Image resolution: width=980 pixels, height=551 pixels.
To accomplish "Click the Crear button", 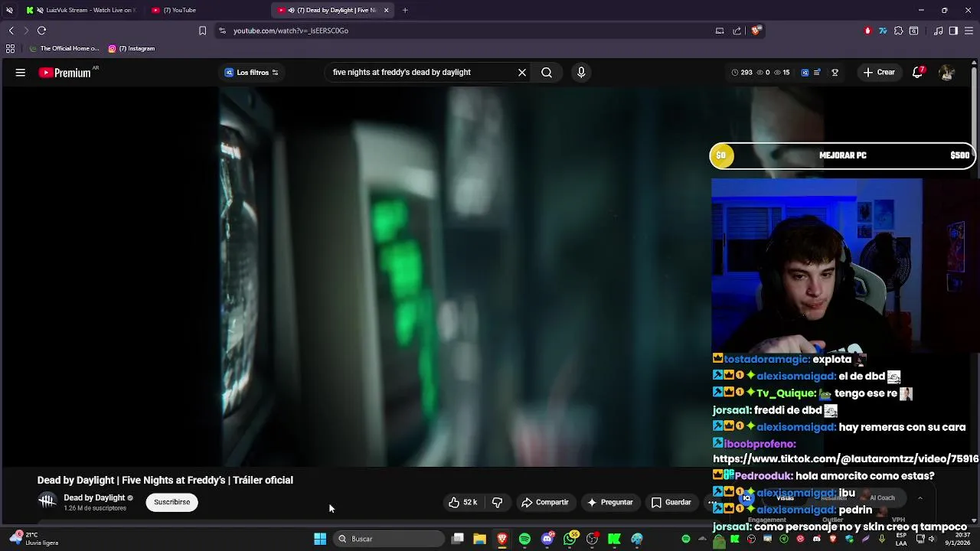I will click(879, 73).
